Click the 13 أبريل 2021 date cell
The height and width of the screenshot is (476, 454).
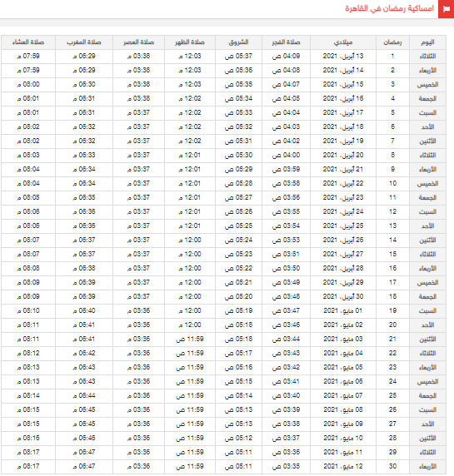click(x=342, y=56)
